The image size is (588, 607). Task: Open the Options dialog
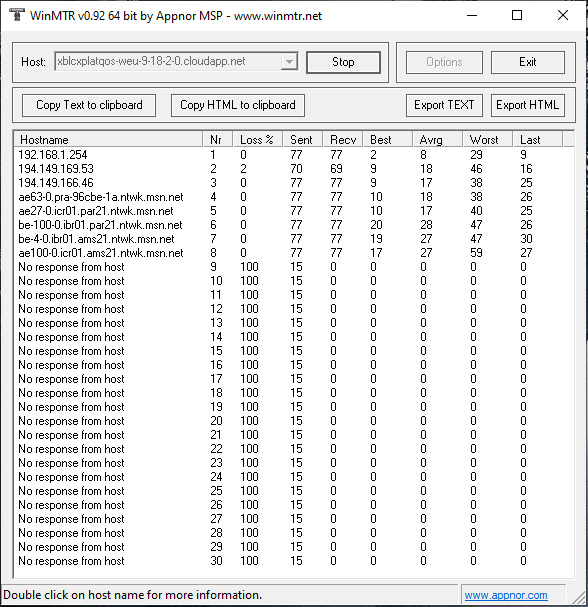click(x=444, y=62)
